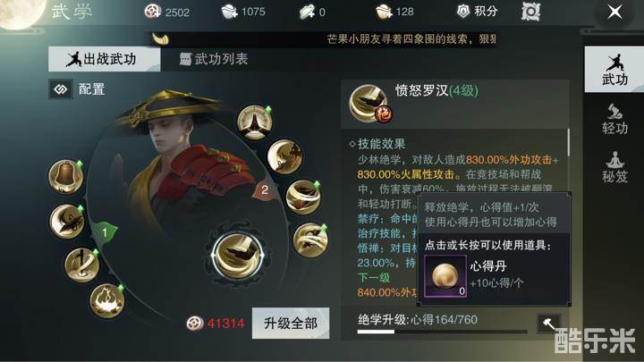The image size is (644, 362).
Task: Select the praying hands skill icon
Action: [255, 122]
